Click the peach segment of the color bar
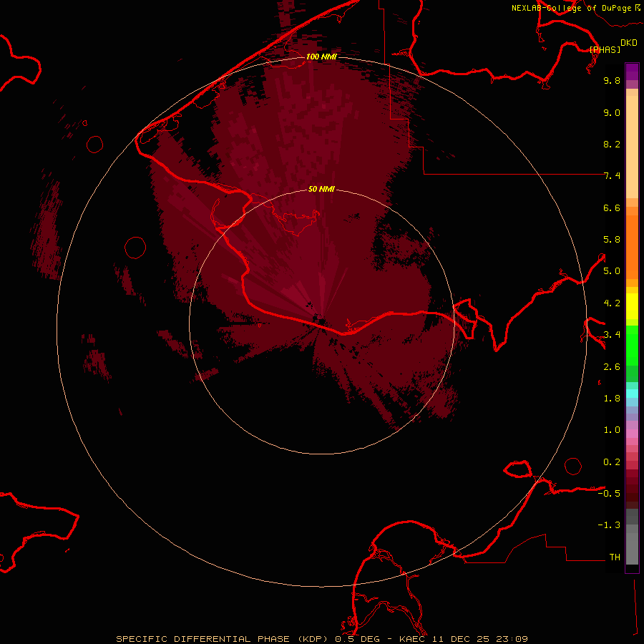The width and height of the screenshot is (644, 644). click(x=632, y=147)
